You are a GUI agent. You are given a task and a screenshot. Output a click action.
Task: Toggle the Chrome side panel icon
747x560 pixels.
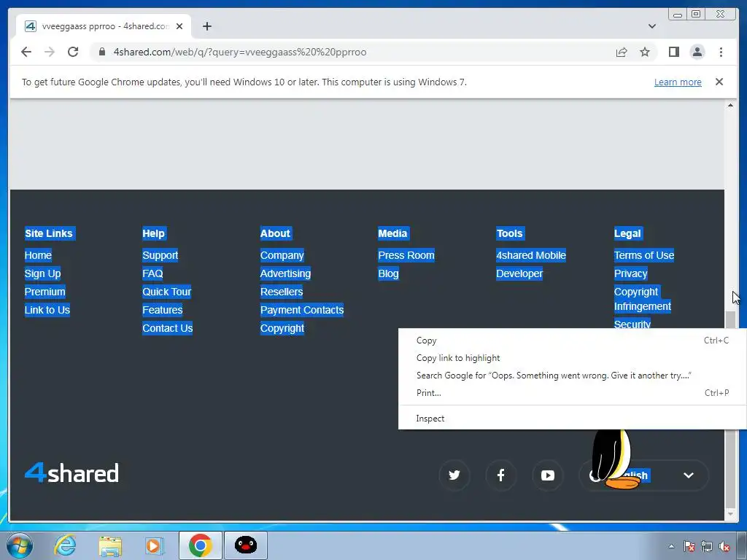[673, 52]
